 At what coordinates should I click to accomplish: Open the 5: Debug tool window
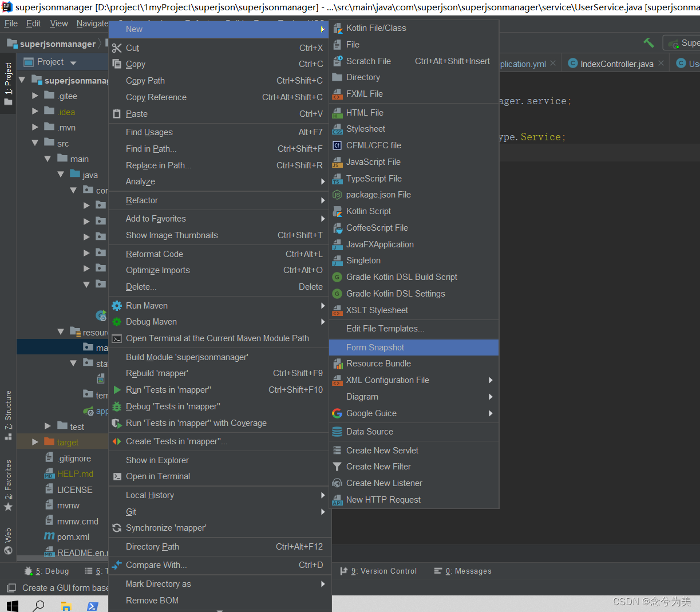coord(46,571)
